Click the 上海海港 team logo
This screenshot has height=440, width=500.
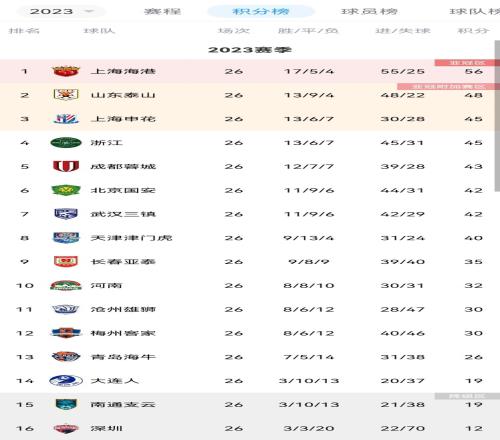[x=66, y=71]
